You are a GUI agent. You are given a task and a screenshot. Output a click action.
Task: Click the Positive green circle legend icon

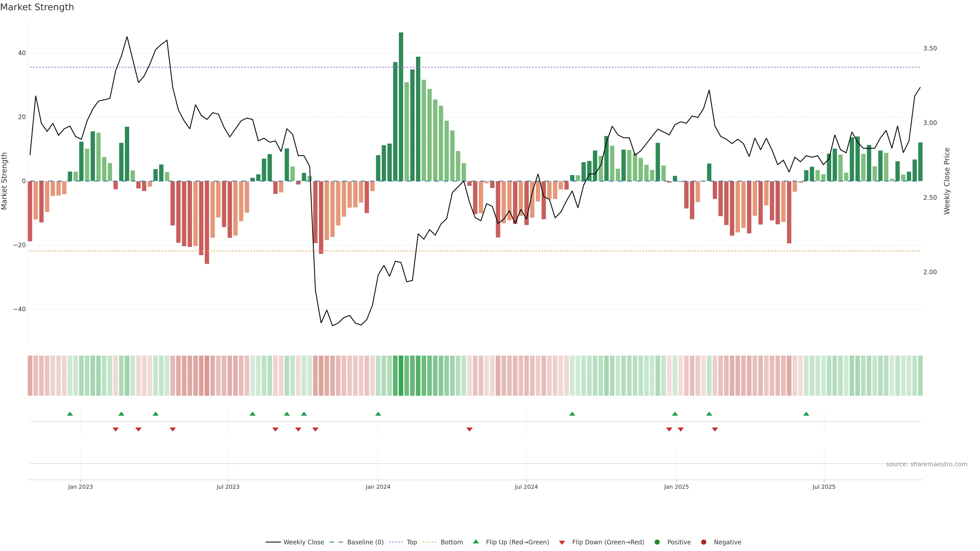tap(657, 542)
